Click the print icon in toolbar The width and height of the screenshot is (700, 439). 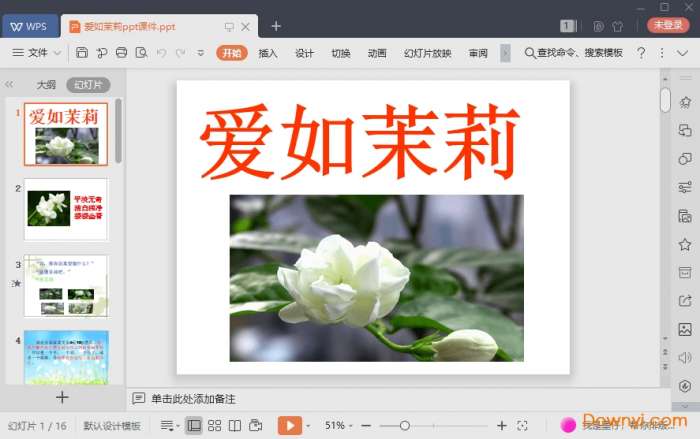pyautogui.click(x=121, y=53)
